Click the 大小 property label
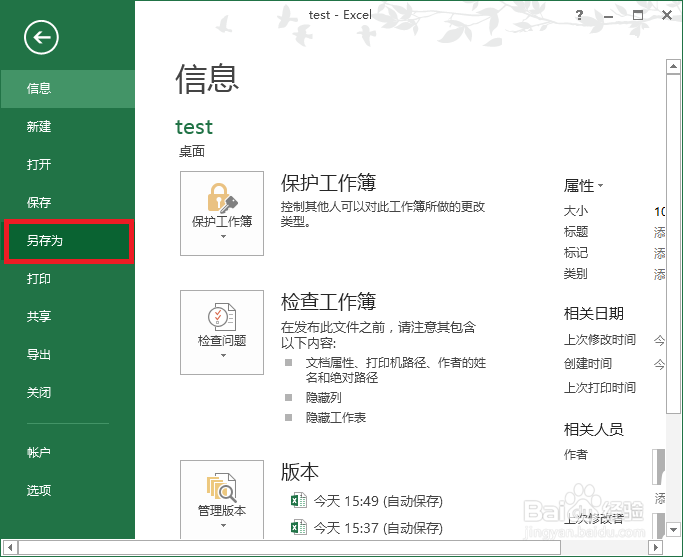Screen dimensions: 683x557 point(575,211)
